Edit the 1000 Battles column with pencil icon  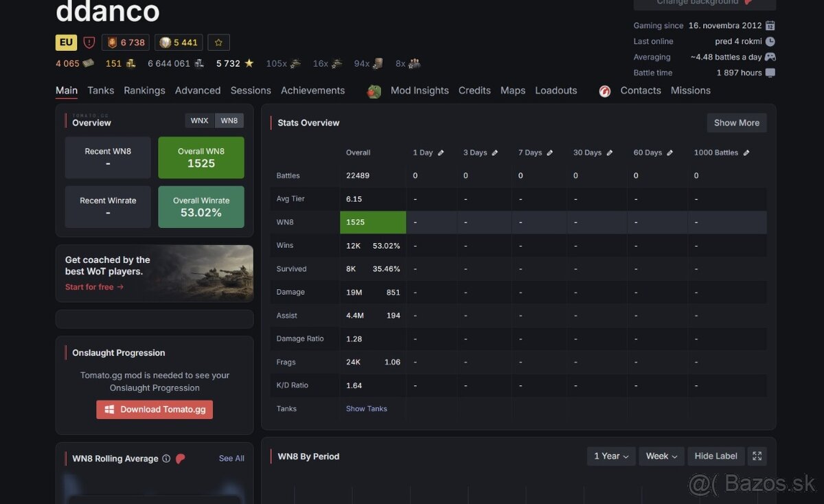pyautogui.click(x=746, y=153)
